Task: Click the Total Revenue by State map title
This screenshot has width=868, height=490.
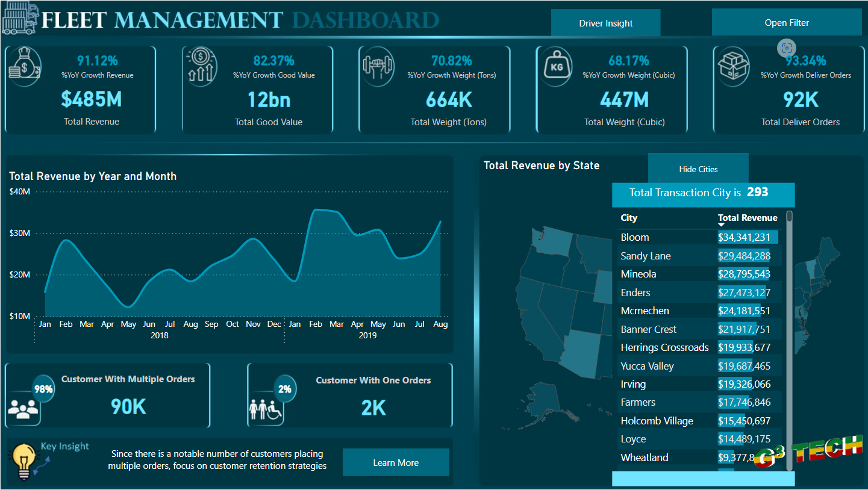Action: pyautogui.click(x=542, y=166)
